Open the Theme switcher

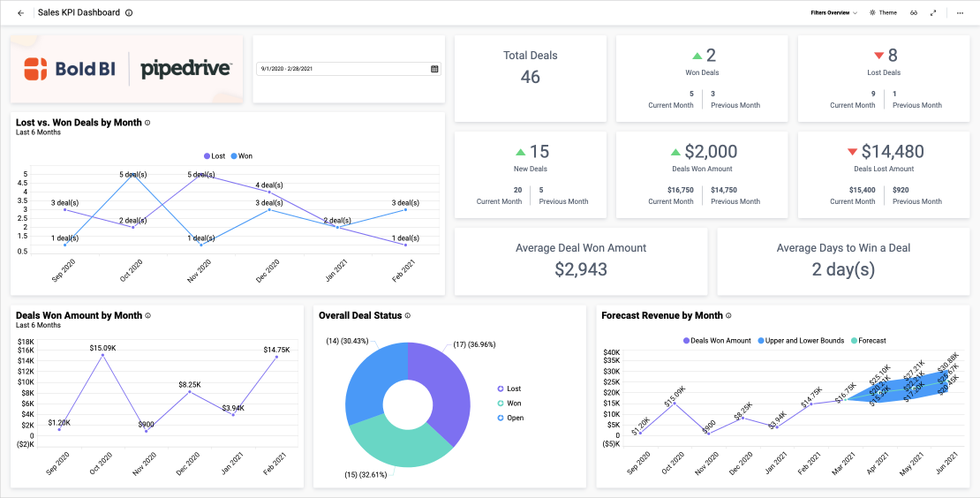pyautogui.click(x=883, y=13)
